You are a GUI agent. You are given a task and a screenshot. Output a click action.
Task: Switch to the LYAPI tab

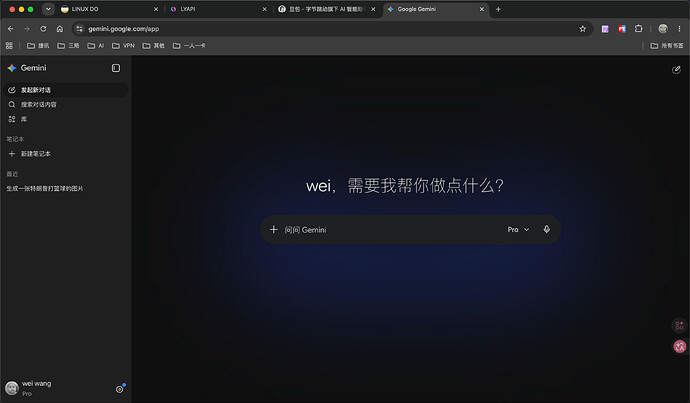point(219,9)
